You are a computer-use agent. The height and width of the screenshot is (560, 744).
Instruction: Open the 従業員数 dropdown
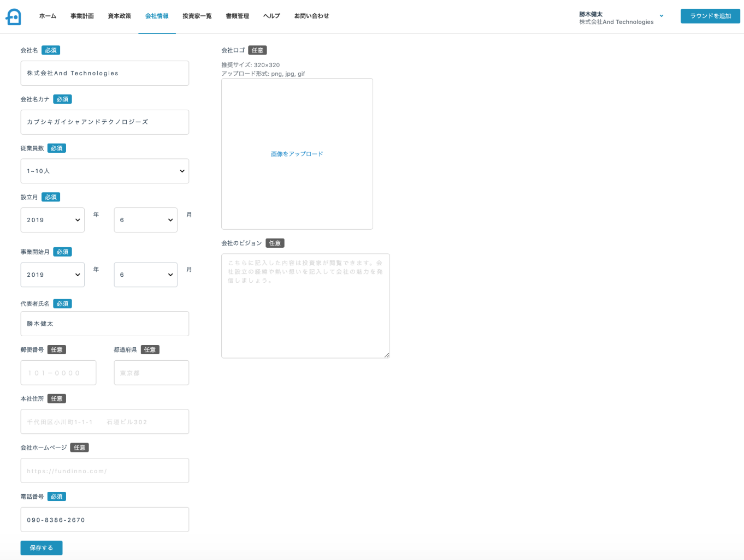click(105, 171)
